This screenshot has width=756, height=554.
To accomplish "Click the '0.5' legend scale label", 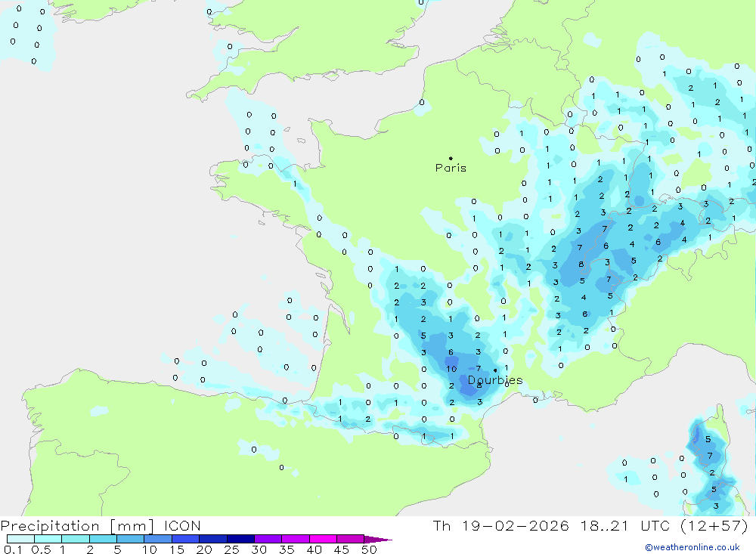I will (41, 549).
